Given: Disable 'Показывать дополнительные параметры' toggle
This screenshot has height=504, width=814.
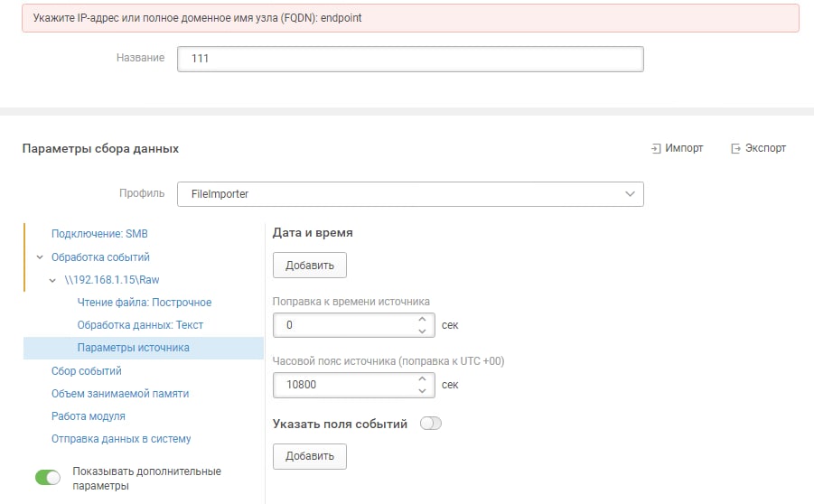Looking at the screenshot, I should (x=48, y=478).
